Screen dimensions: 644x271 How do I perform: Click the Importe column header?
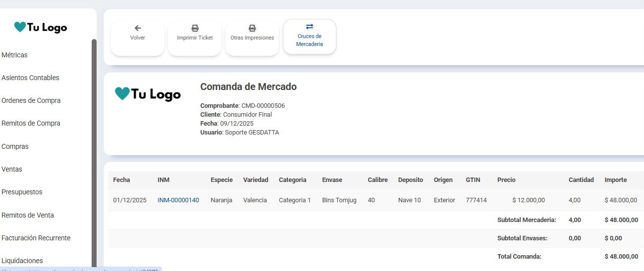615,180
